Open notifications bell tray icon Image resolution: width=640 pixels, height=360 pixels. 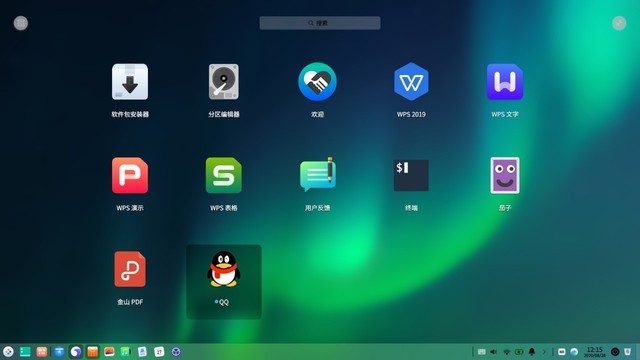coord(532,351)
